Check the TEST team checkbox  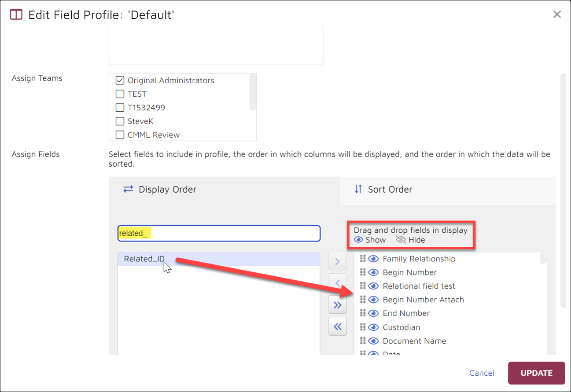pyautogui.click(x=120, y=94)
